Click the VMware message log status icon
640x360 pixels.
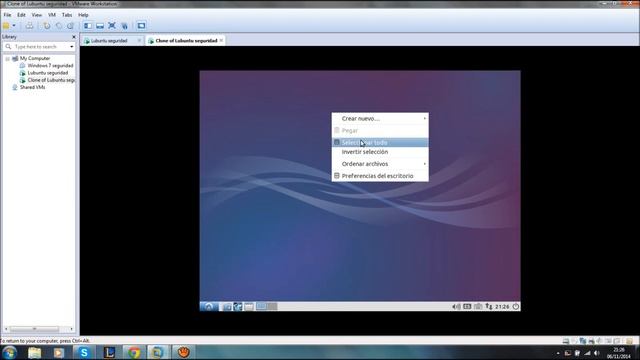pos(630,340)
